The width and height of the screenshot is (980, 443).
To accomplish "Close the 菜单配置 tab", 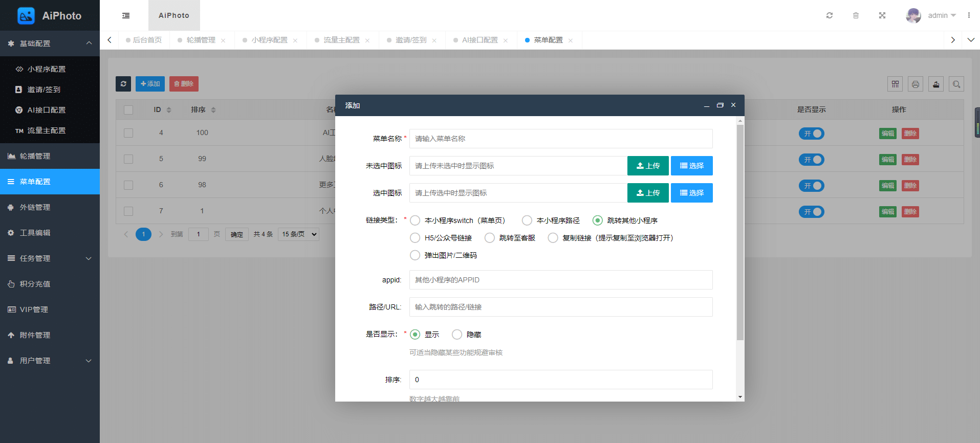I will 571,40.
